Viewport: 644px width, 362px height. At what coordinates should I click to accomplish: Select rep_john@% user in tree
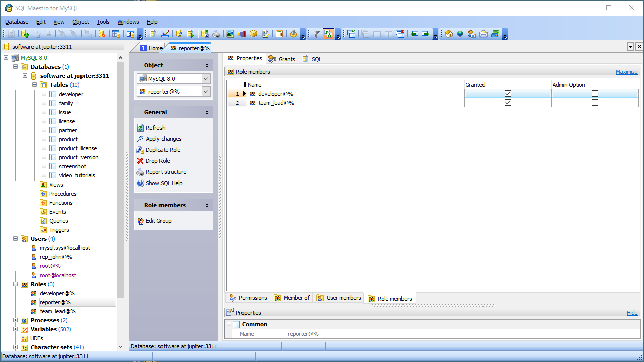point(56,257)
